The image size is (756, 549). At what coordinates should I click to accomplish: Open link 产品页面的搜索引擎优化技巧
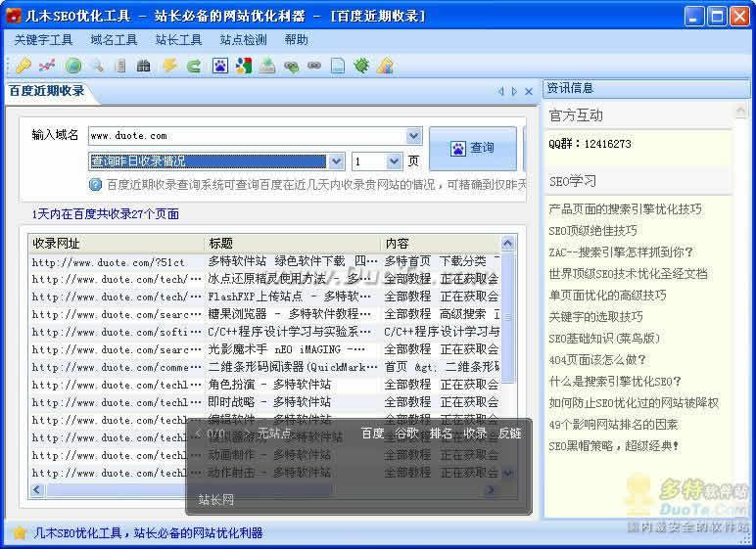pyautogui.click(x=626, y=209)
